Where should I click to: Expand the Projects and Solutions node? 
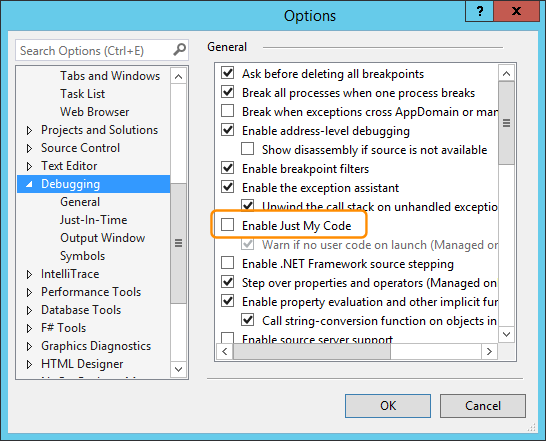pos(30,130)
